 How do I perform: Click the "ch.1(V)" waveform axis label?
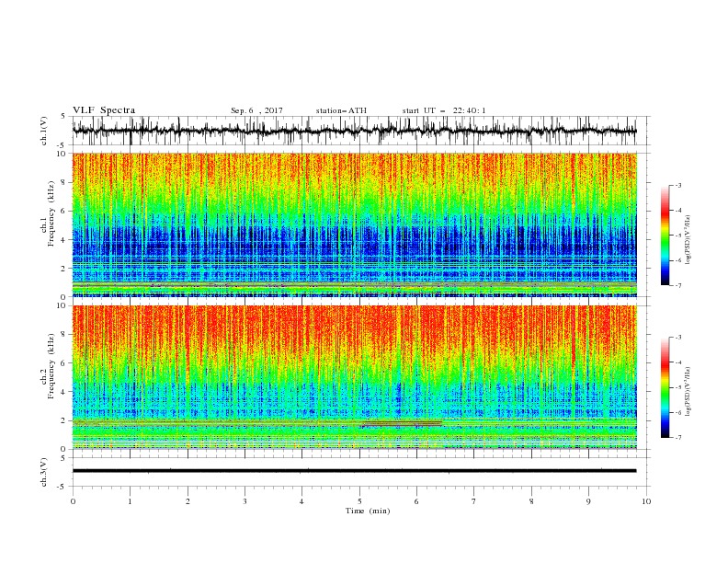[x=44, y=131]
